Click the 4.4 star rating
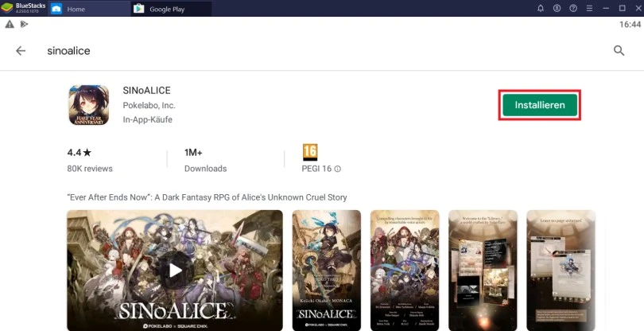The image size is (644, 331). pos(80,153)
